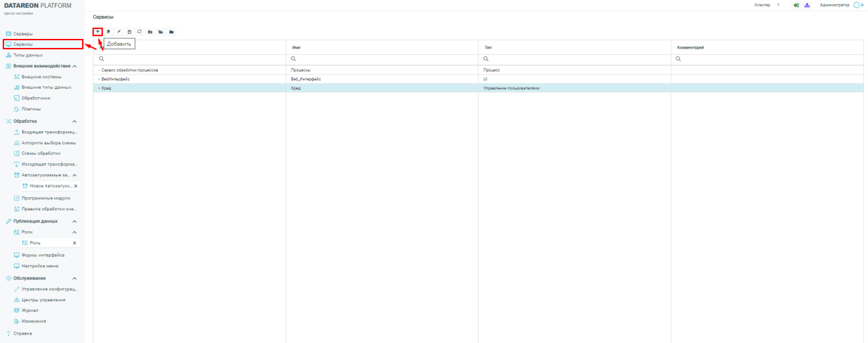Click the refresh icon in toolbar
Viewport: 868px width, 343px height.
point(140,31)
